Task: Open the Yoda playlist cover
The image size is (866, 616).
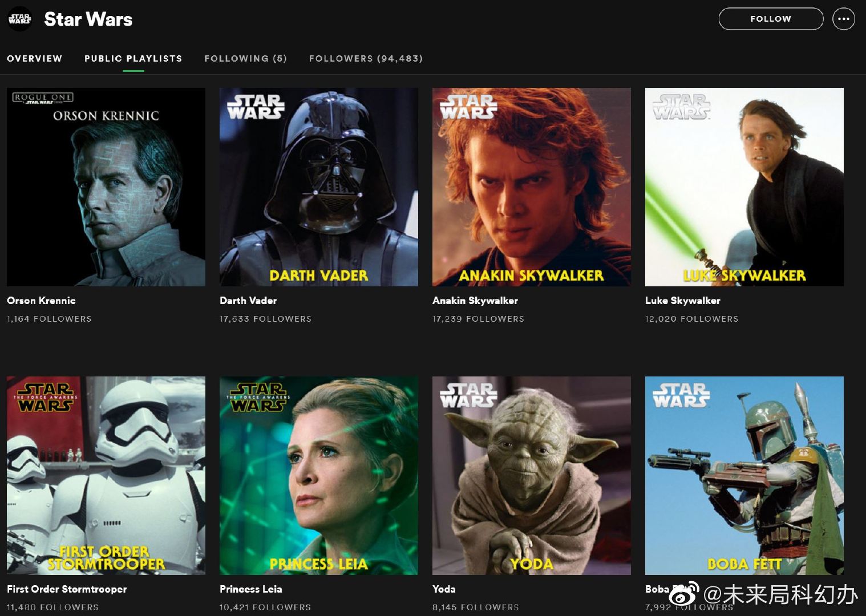Action: [x=532, y=476]
